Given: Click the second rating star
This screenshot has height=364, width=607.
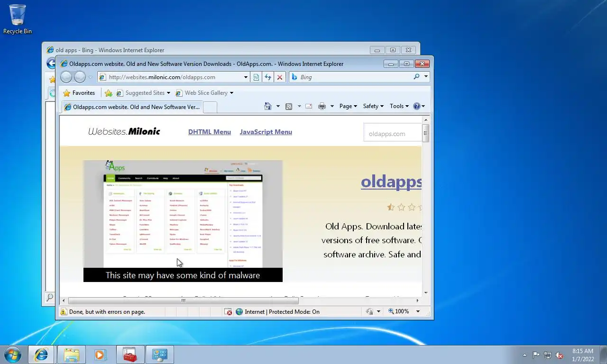Looking at the screenshot, I should (401, 207).
